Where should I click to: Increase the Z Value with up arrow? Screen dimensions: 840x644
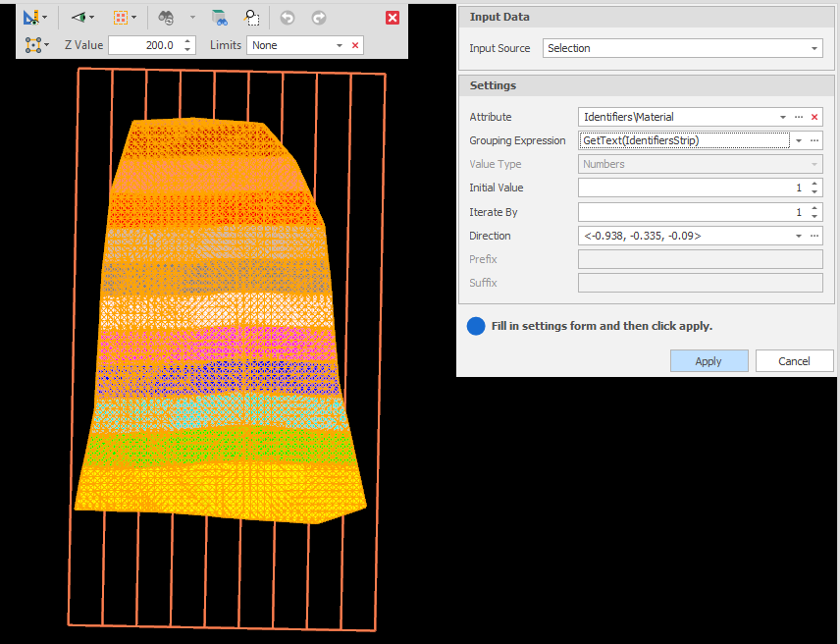(x=188, y=41)
